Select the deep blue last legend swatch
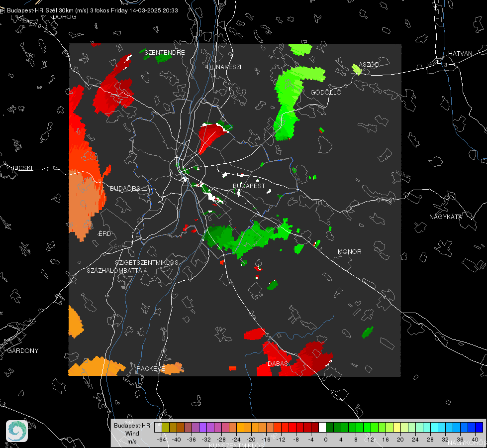This screenshot has height=448, width=487. [x=479, y=428]
